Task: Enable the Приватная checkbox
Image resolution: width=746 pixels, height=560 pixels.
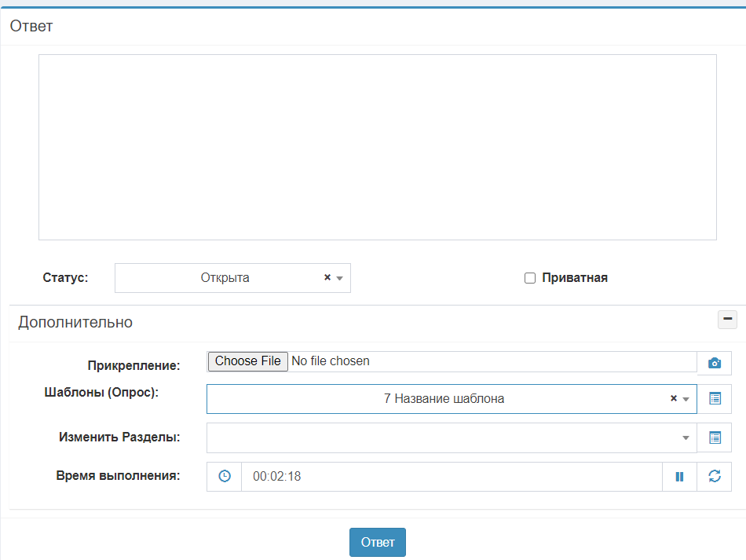Action: tap(530, 278)
